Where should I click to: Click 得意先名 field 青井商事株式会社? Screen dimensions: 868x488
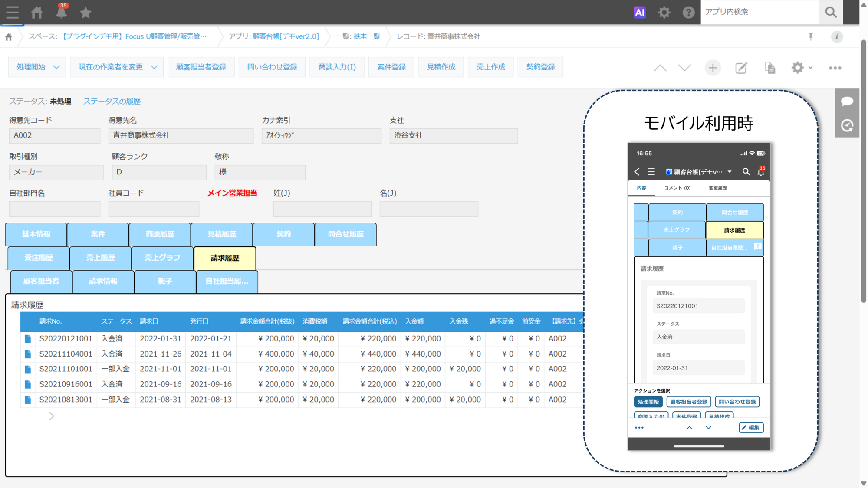tap(181, 135)
